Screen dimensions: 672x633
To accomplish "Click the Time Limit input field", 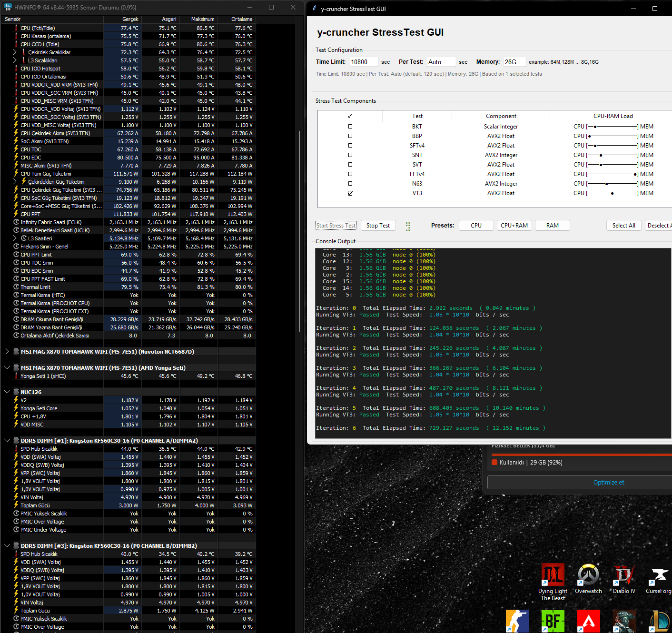I will point(364,62).
